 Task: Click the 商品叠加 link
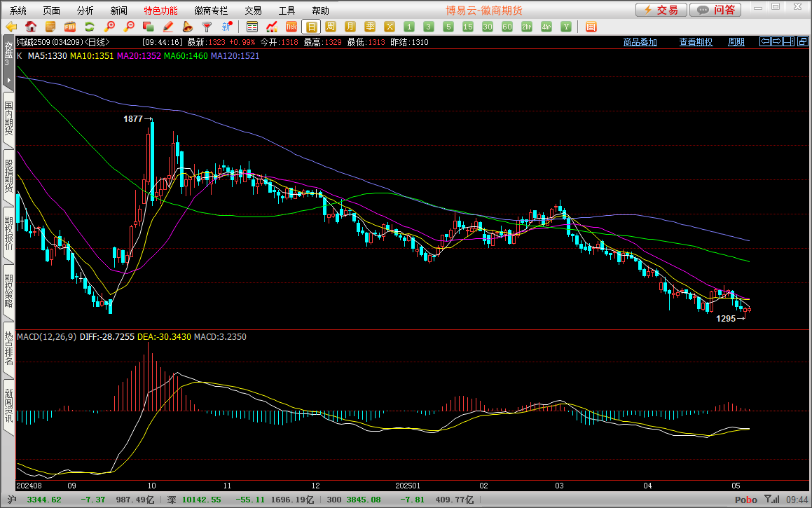coord(640,42)
